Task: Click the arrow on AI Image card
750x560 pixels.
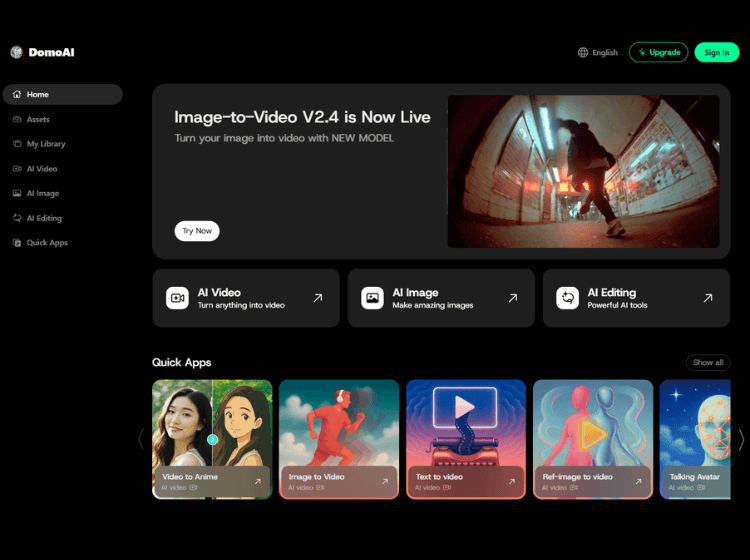Action: pyautogui.click(x=513, y=298)
